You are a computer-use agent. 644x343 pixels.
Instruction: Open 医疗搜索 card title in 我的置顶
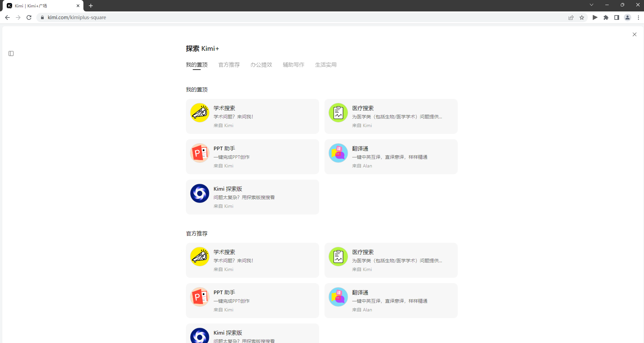(x=363, y=108)
